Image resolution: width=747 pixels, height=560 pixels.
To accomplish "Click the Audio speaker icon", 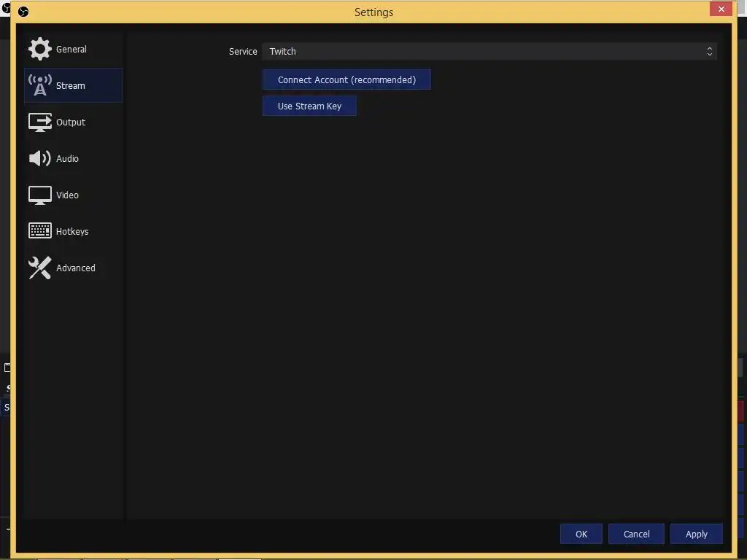I will (x=39, y=158).
